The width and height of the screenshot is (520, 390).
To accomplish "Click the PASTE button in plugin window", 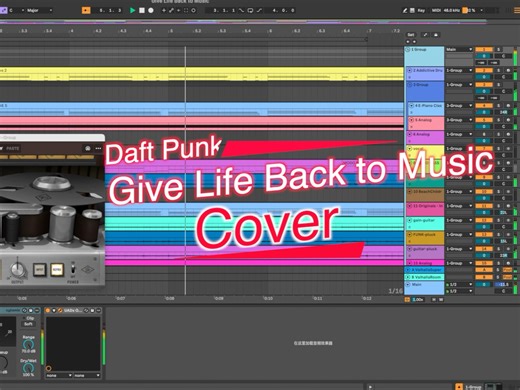I will [x=13, y=148].
